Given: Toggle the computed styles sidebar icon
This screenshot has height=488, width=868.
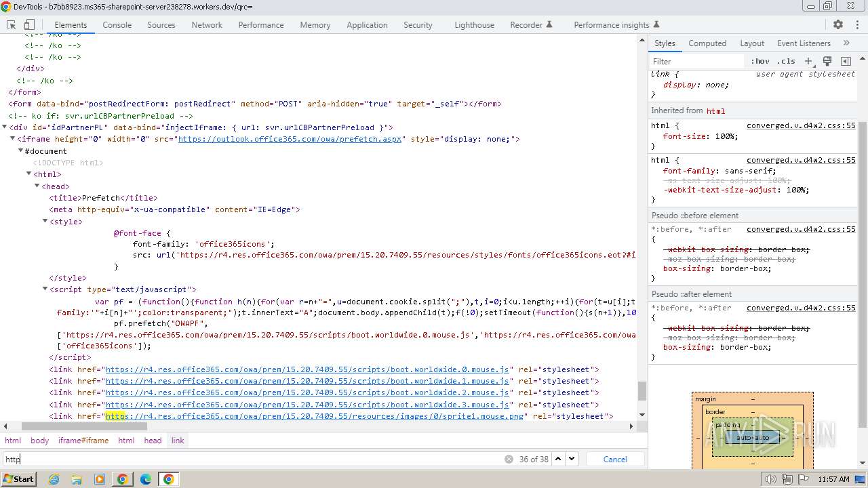Looking at the screenshot, I should (x=846, y=61).
